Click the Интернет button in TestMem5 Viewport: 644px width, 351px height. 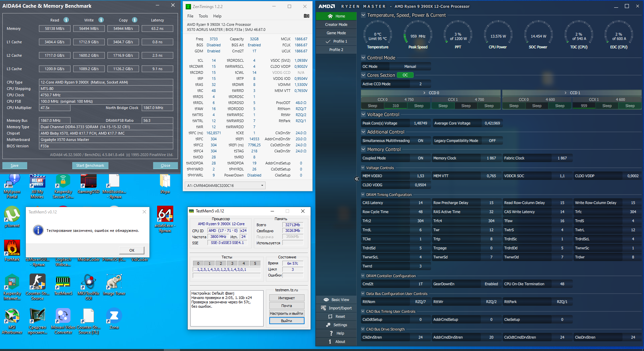pyautogui.click(x=286, y=298)
